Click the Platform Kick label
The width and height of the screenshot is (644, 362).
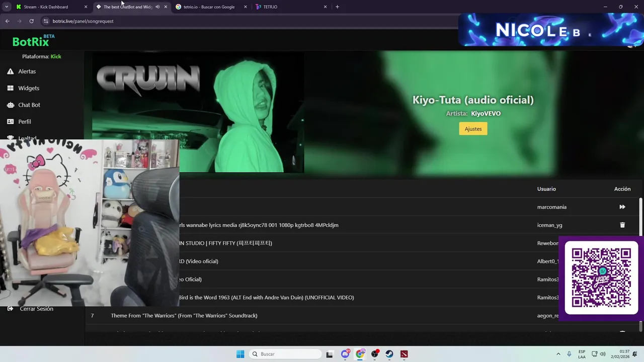click(42, 56)
